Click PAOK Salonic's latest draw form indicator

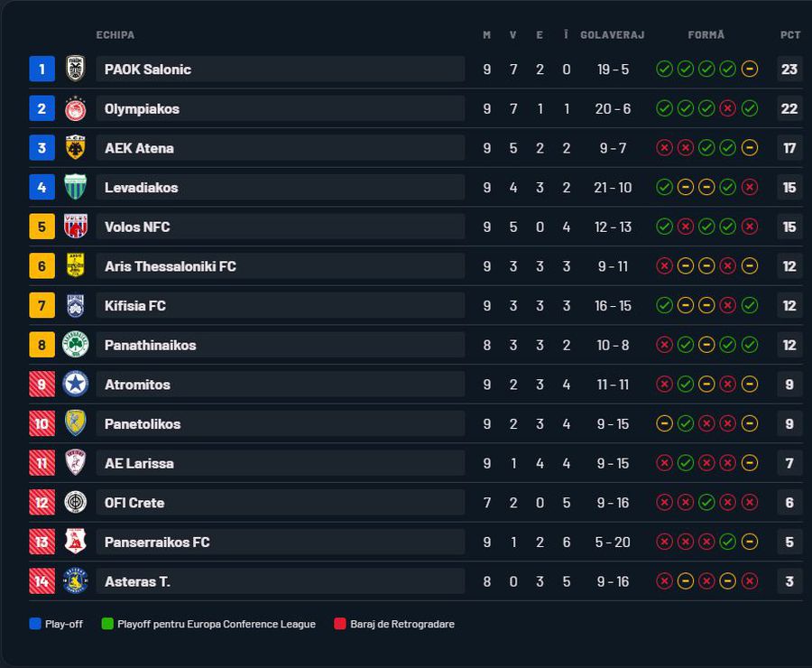(x=750, y=69)
